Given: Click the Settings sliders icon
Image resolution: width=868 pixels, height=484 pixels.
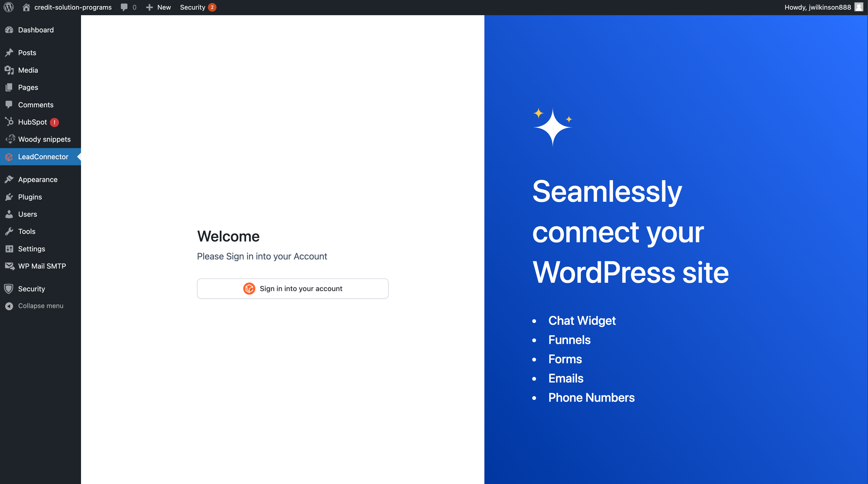Looking at the screenshot, I should tap(9, 249).
